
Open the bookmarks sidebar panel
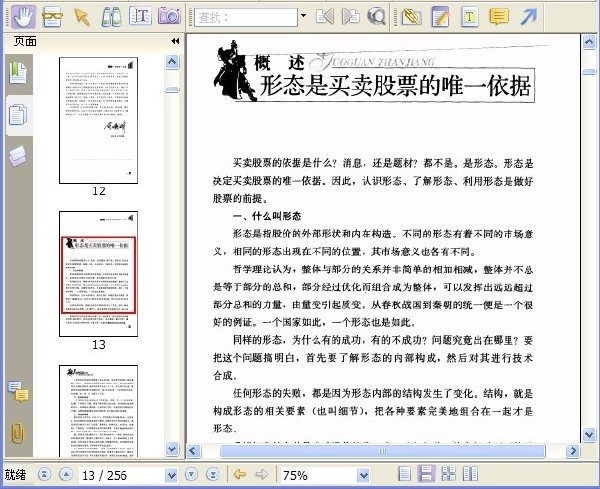(x=18, y=73)
